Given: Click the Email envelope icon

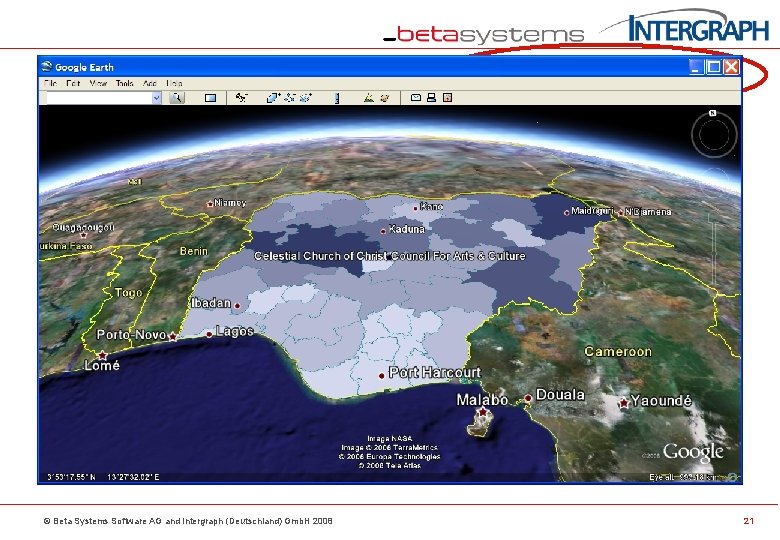Looking at the screenshot, I should (x=416, y=97).
